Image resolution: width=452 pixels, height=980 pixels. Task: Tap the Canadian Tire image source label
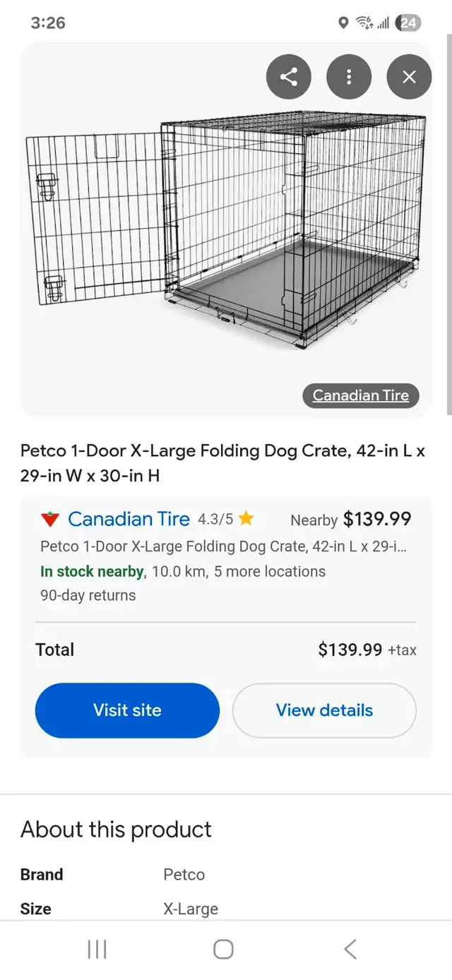coord(360,395)
